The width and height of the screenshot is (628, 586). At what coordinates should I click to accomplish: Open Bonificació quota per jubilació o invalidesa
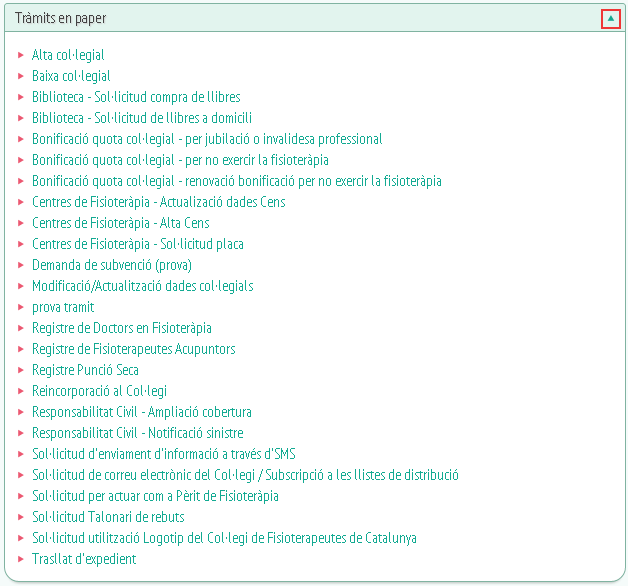pyautogui.click(x=207, y=139)
